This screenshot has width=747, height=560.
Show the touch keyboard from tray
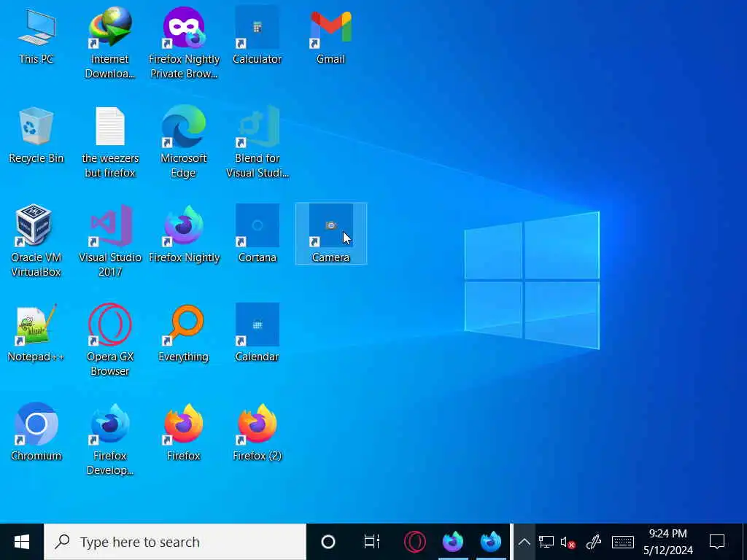click(x=622, y=542)
